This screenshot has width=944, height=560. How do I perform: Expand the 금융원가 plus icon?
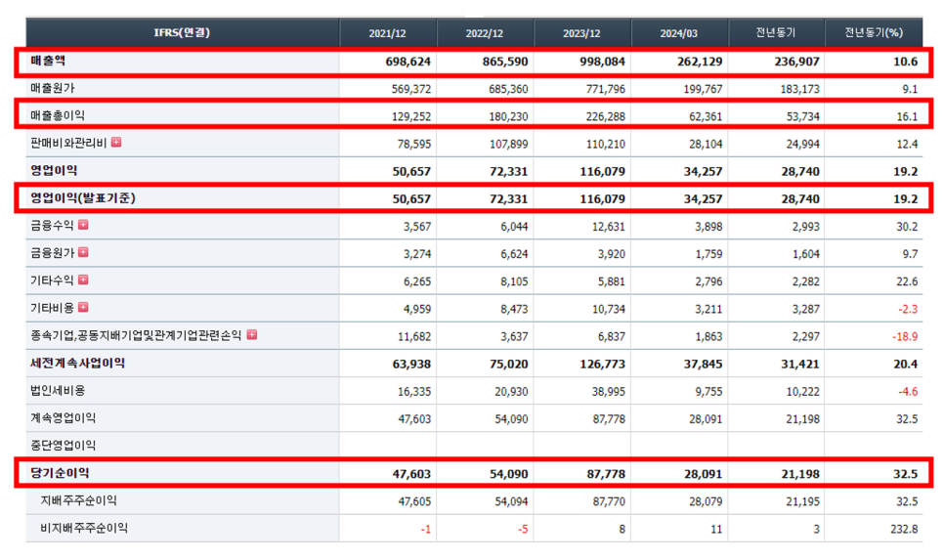click(84, 252)
